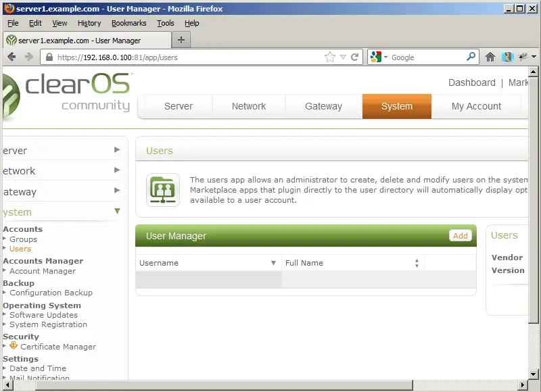The width and height of the screenshot is (541, 392).
Task: Bookmark page with the star icon
Action: pos(330,57)
